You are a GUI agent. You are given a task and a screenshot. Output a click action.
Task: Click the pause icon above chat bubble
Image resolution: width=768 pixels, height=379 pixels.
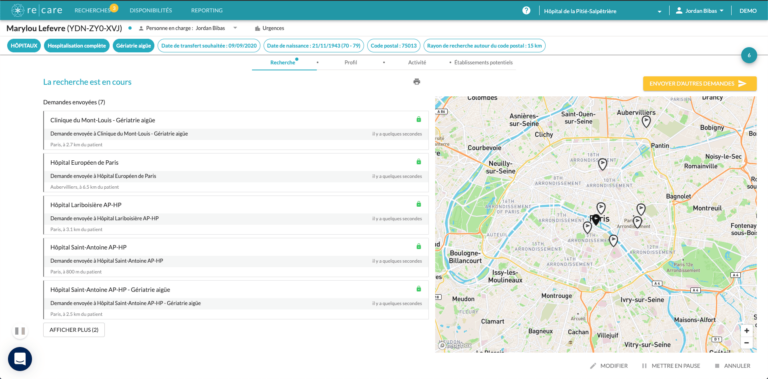(x=20, y=331)
